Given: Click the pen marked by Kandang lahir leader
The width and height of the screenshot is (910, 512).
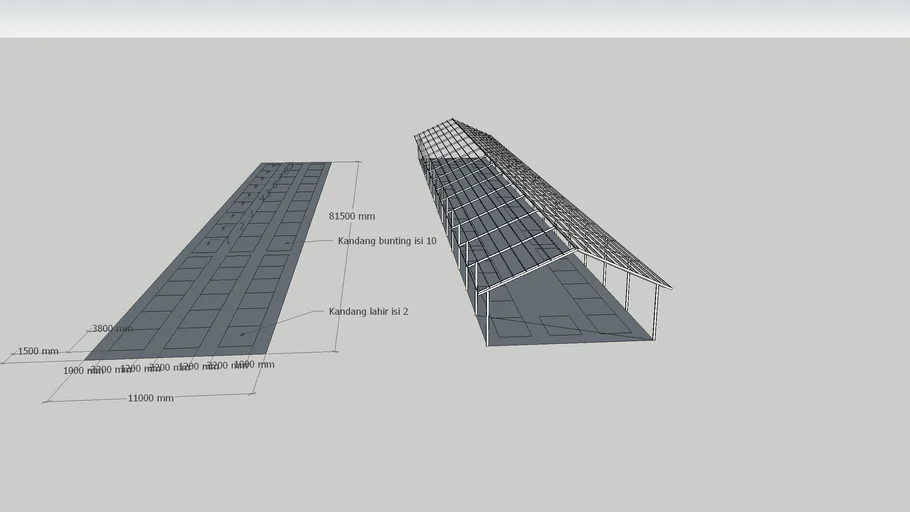Looking at the screenshot, I should (241, 334).
